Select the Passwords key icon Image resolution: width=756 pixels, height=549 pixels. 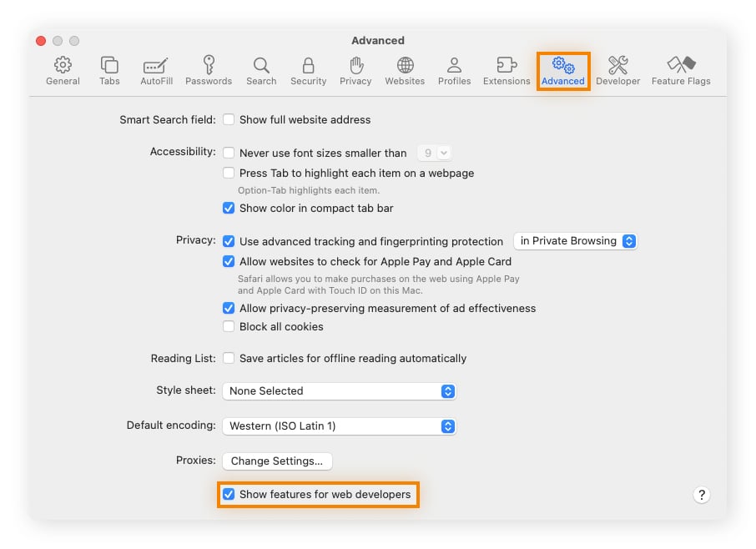pos(209,71)
